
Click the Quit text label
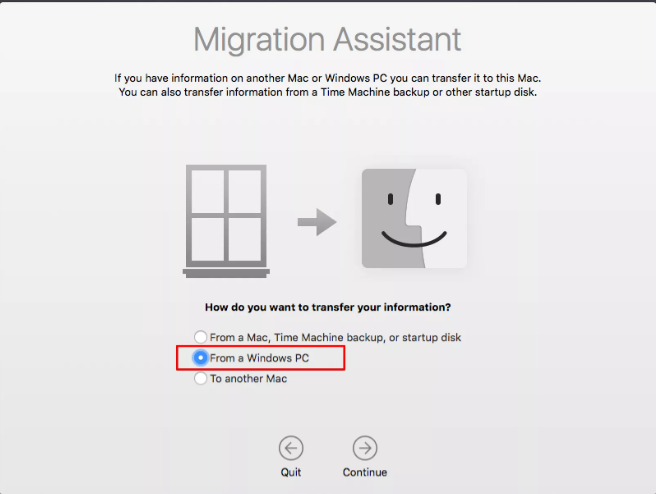coord(291,472)
